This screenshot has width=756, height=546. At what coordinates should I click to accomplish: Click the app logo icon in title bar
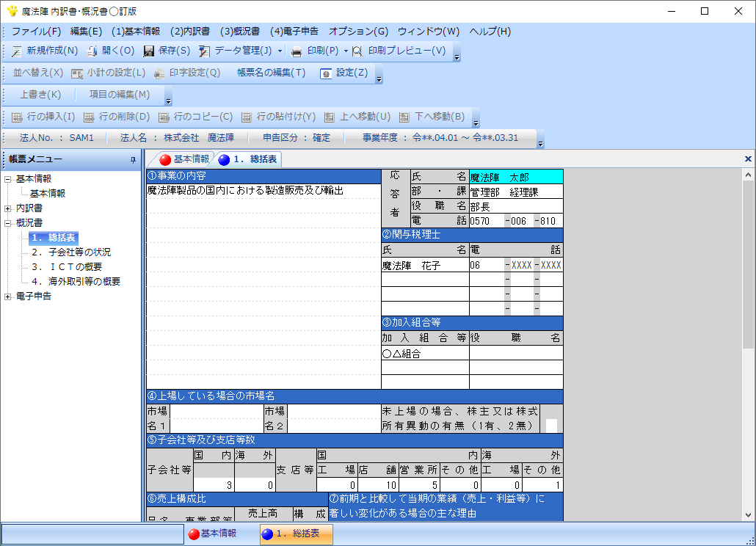pos(12,10)
